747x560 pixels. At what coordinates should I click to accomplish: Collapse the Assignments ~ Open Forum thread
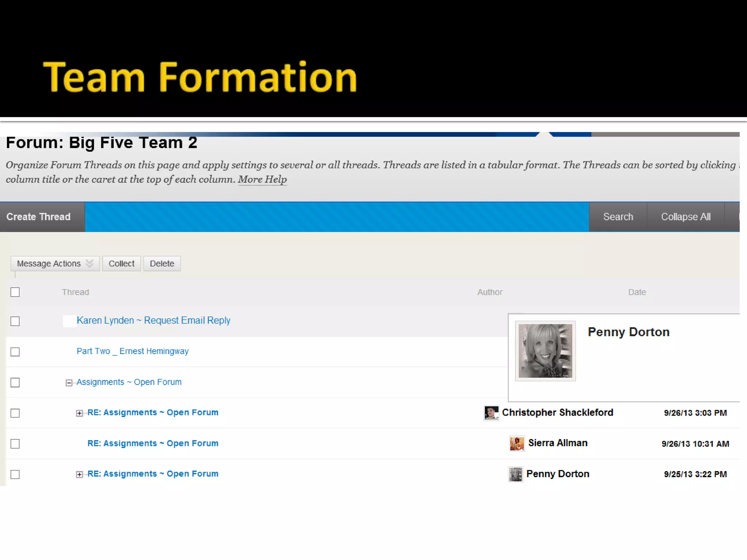[x=69, y=382]
